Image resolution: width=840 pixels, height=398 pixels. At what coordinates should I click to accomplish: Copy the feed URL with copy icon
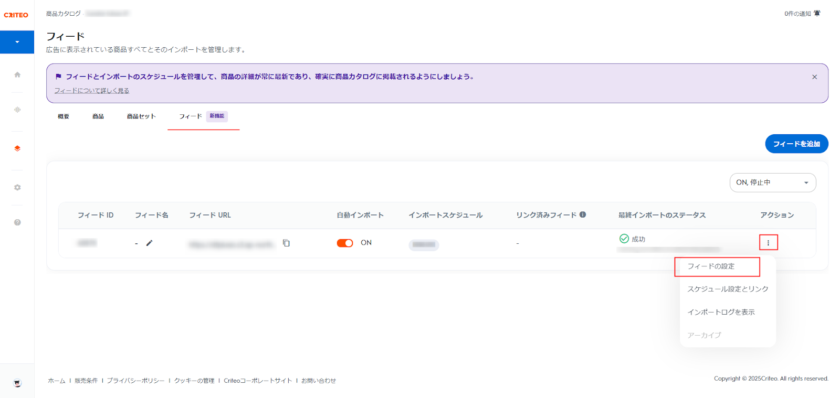(x=286, y=243)
